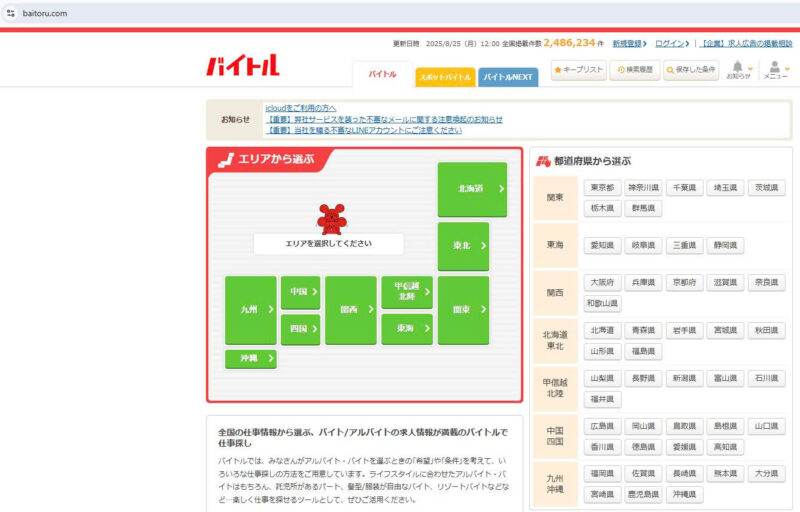Choose 岐阜県 prefecture

click(x=643, y=245)
